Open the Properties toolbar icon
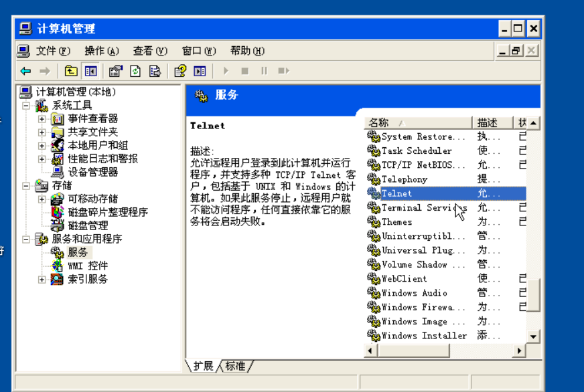The height and width of the screenshot is (392, 584). [x=115, y=71]
